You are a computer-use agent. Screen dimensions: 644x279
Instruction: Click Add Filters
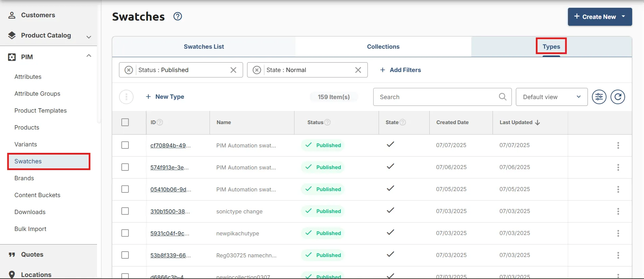click(401, 70)
